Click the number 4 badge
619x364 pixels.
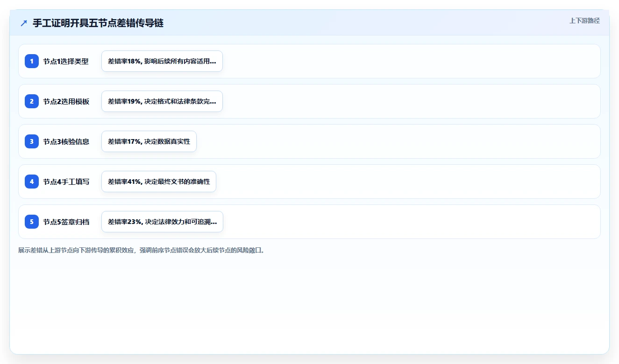pos(32,182)
